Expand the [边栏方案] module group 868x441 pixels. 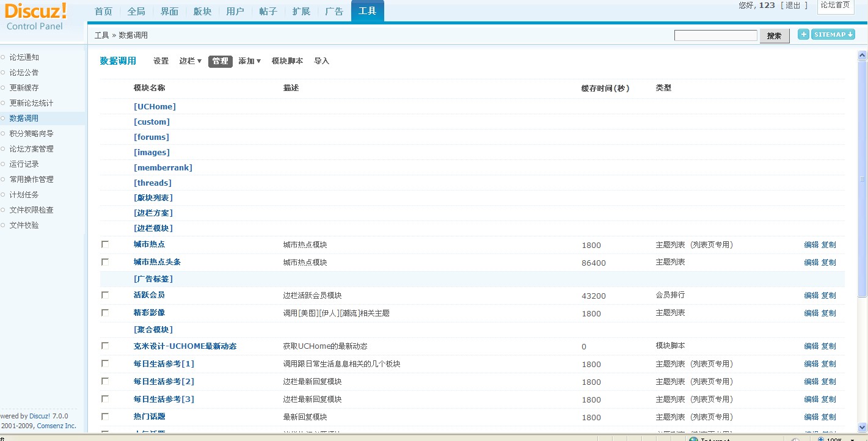(153, 213)
